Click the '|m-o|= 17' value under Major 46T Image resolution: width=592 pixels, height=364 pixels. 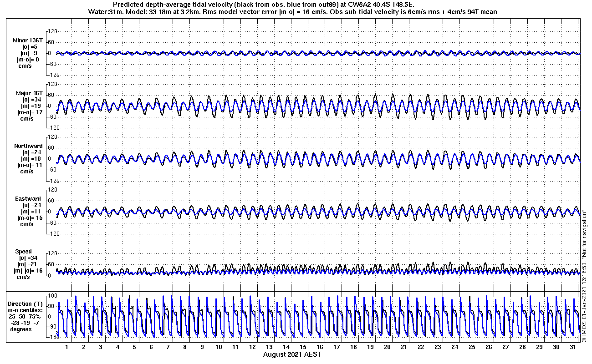coord(30,112)
